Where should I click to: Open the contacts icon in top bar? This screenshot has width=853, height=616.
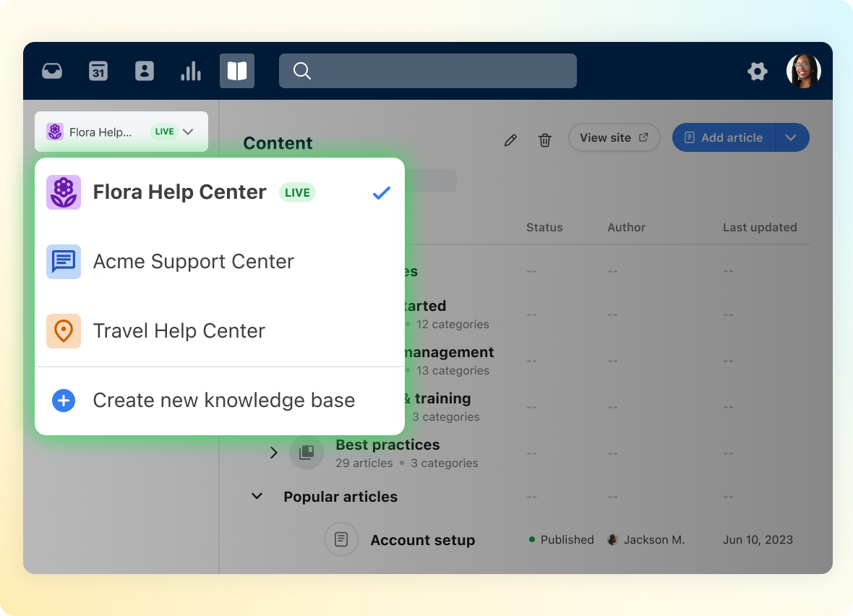click(x=145, y=71)
